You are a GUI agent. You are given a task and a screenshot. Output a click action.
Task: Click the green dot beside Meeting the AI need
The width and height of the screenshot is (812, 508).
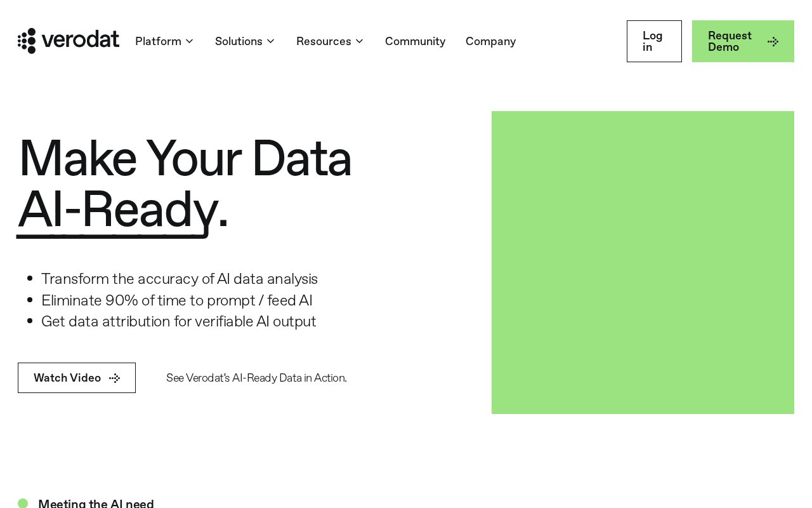coord(23,504)
